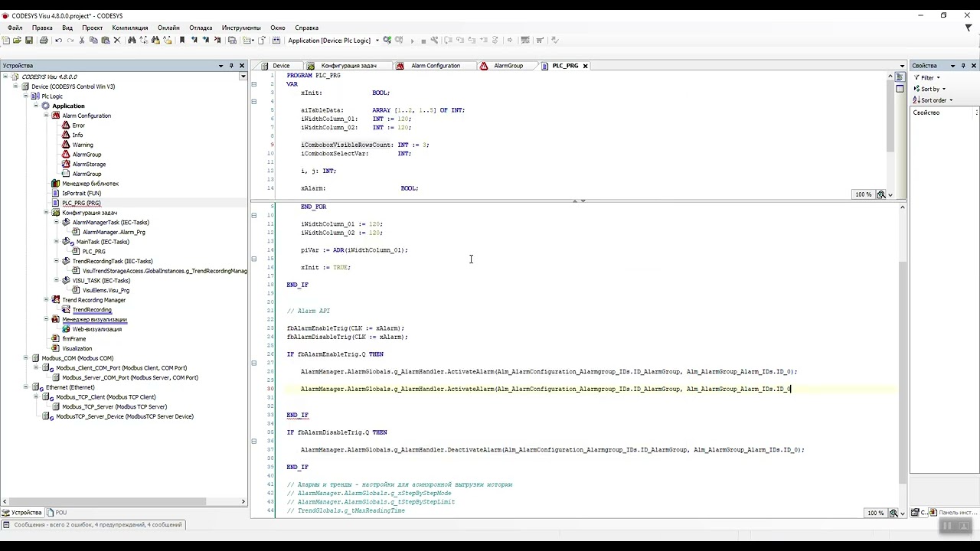Select the Web-визуализация tree item

click(x=97, y=329)
